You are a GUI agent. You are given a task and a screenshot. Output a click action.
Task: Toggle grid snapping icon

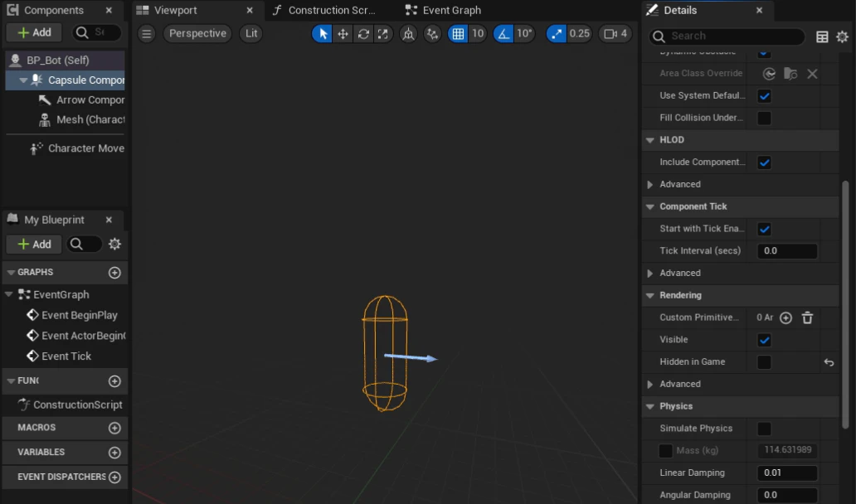pyautogui.click(x=458, y=34)
